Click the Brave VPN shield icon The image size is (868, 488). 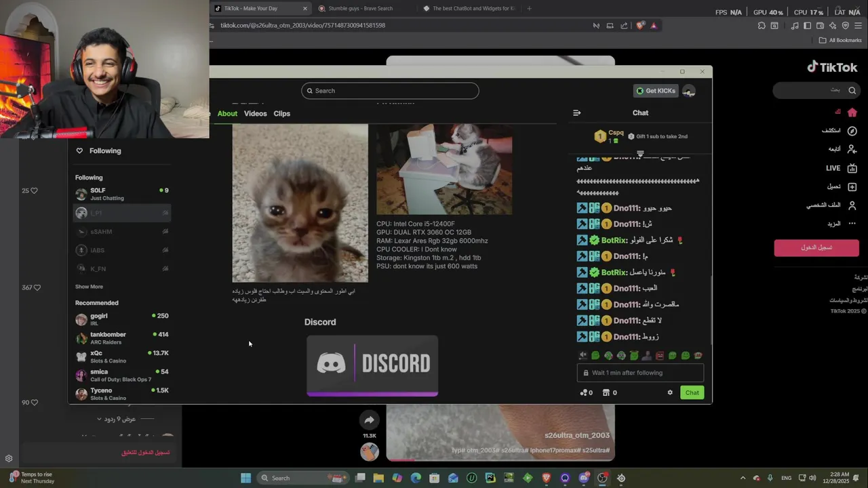point(845,26)
